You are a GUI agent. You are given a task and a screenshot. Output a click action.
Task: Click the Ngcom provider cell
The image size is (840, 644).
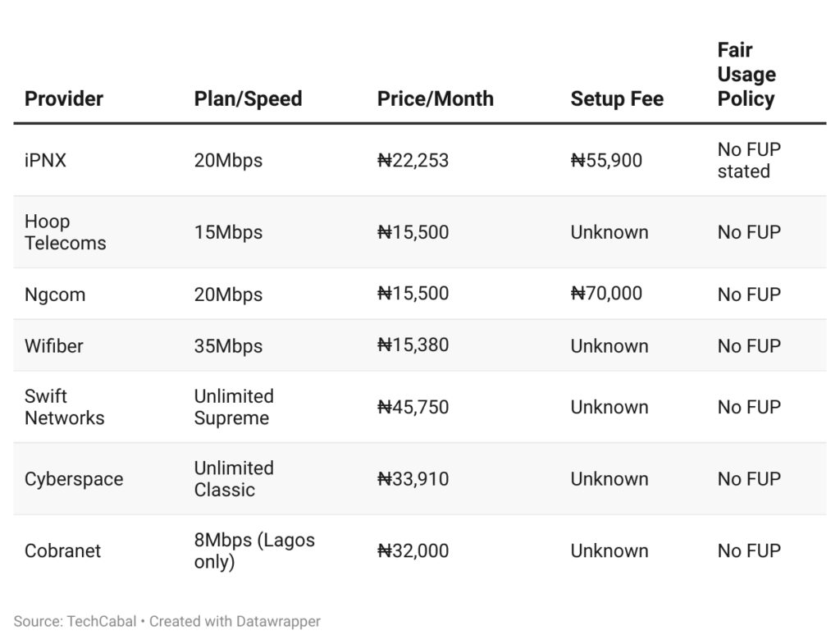(x=55, y=295)
